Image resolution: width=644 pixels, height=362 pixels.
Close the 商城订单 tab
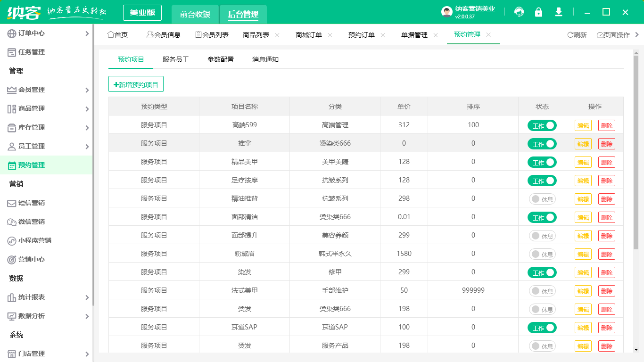(330, 35)
